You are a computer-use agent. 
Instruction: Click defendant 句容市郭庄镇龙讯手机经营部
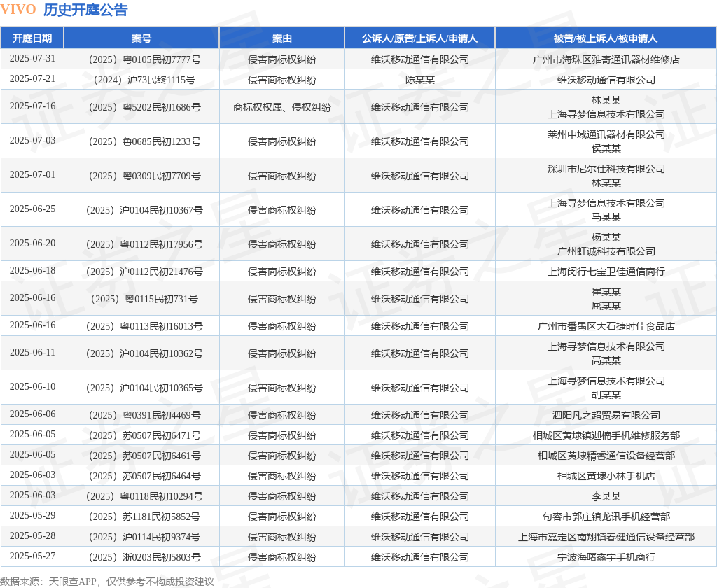point(606,517)
